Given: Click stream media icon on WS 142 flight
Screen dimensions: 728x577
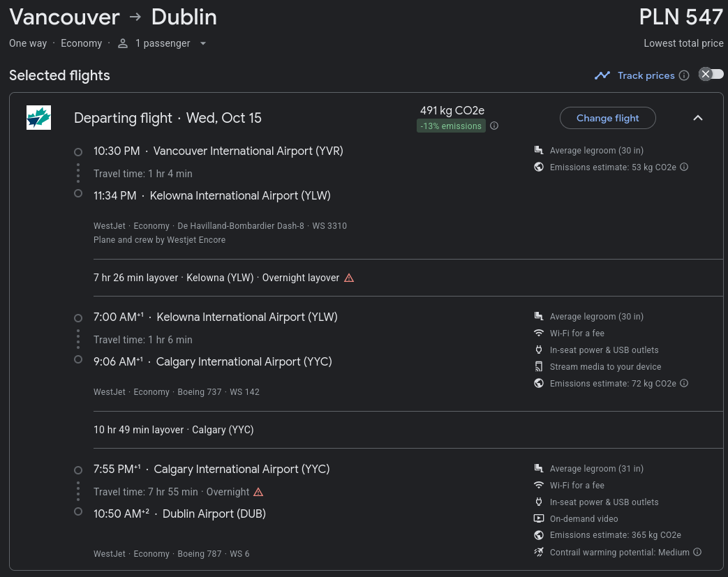Looking at the screenshot, I should coord(539,367).
